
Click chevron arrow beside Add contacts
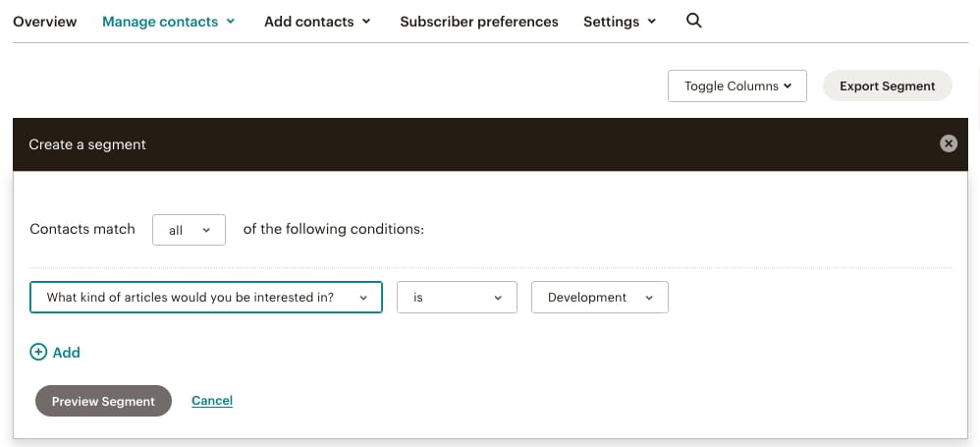click(366, 22)
